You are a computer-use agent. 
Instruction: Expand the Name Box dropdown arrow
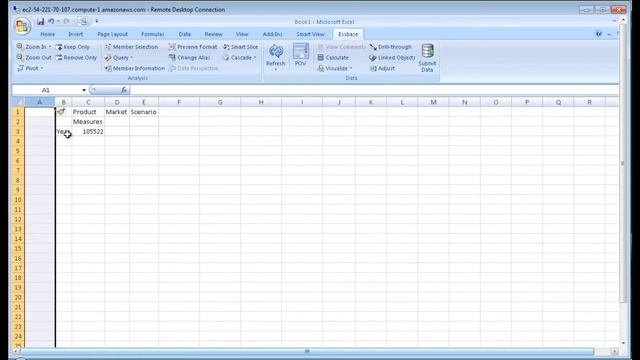pyautogui.click(x=84, y=90)
